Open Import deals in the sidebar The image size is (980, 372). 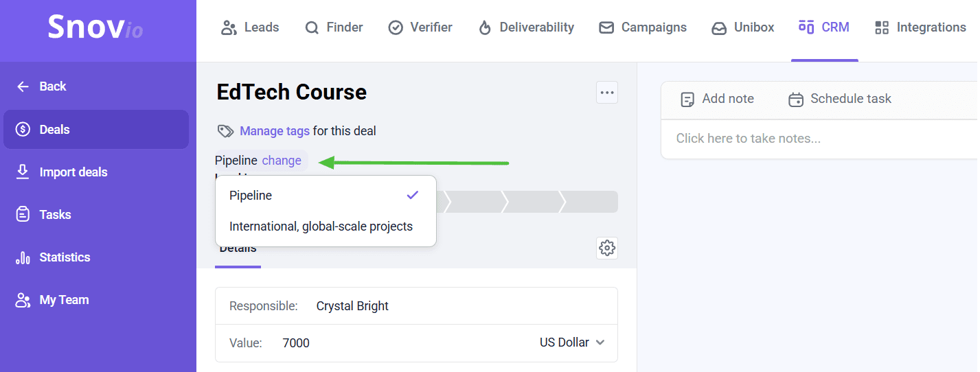coord(73,172)
